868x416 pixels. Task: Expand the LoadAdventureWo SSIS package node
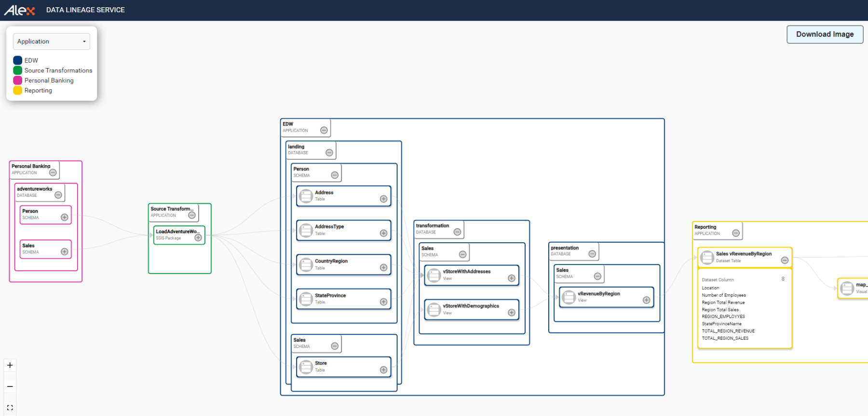[x=198, y=237]
